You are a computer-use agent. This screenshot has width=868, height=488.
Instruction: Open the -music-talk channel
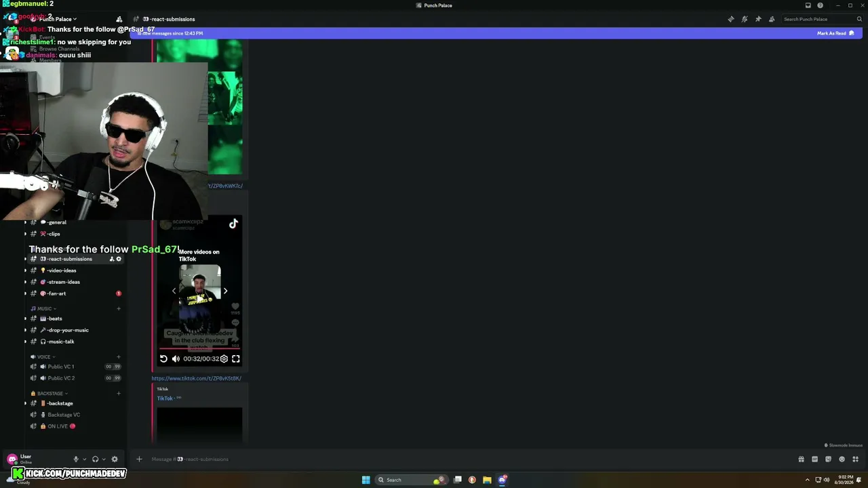(x=75, y=342)
